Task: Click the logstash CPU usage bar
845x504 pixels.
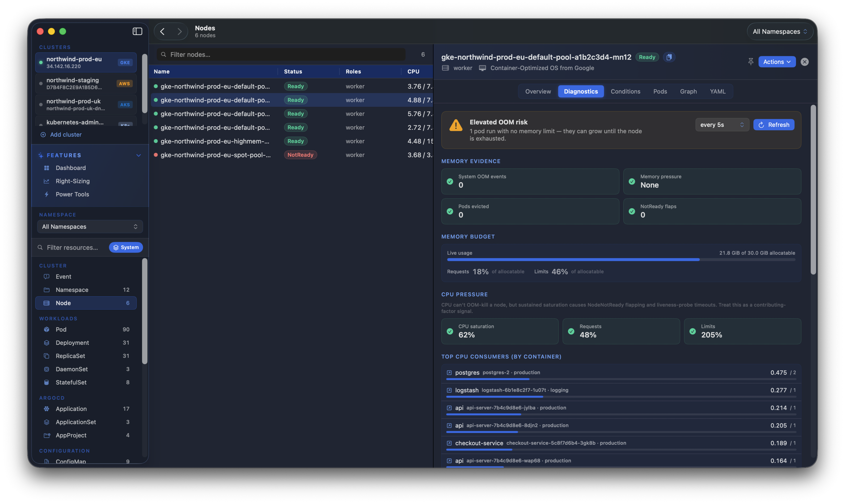Action: pyautogui.click(x=621, y=397)
